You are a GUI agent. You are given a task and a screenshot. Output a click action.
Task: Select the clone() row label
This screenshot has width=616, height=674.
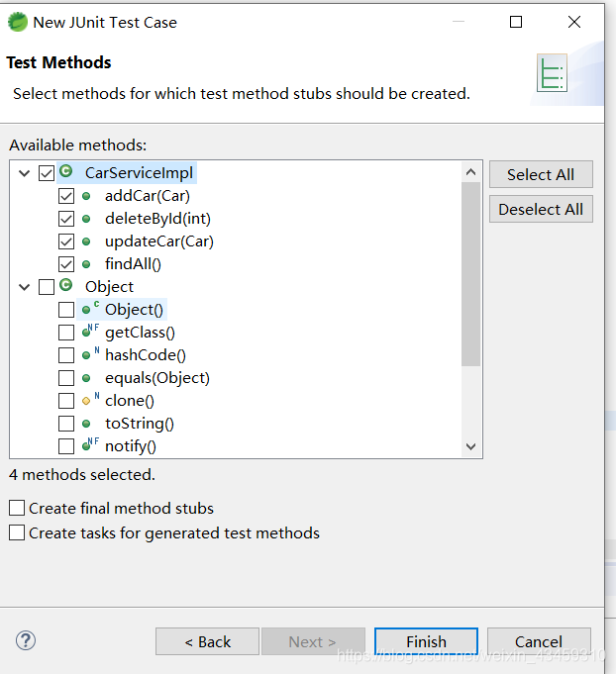130,401
